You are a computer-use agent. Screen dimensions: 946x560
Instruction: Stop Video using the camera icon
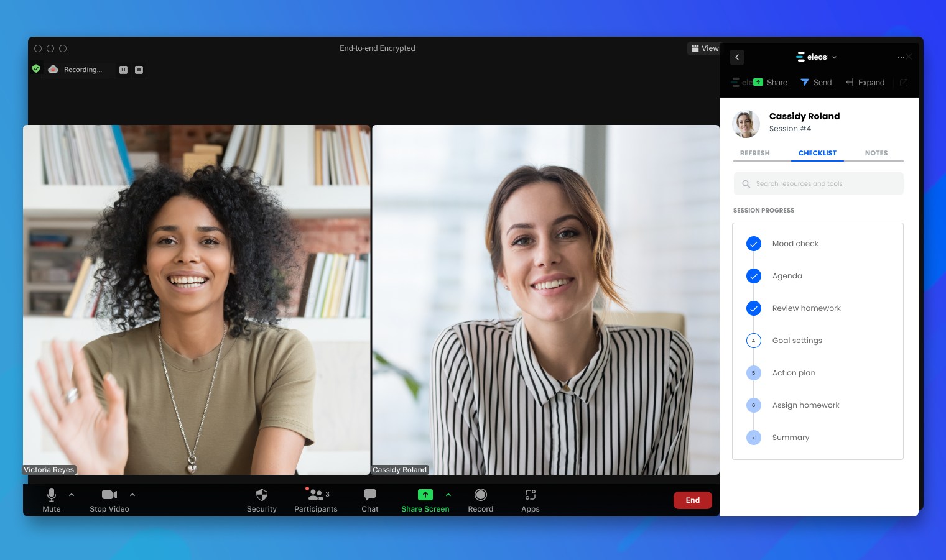109,495
